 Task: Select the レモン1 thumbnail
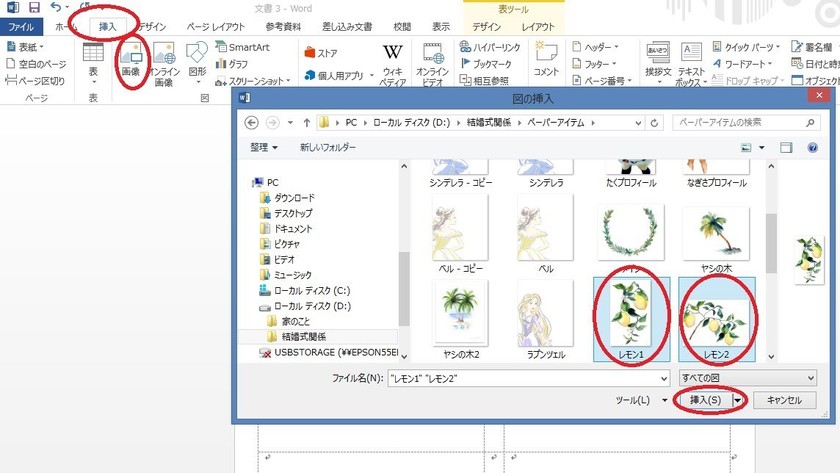coord(631,319)
